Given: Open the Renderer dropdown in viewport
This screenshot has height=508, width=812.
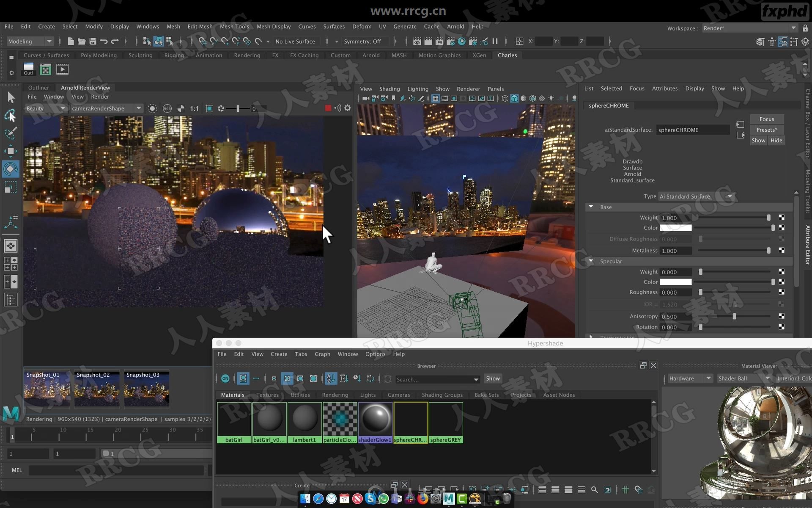Looking at the screenshot, I should coord(468,89).
